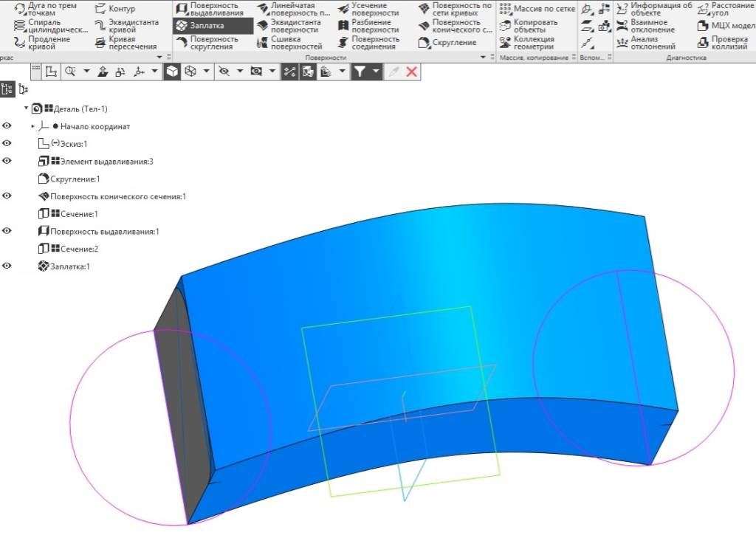Image resolution: width=756 pixels, height=538 pixels.
Task: Expand the Начало координат node
Action: tap(32, 126)
